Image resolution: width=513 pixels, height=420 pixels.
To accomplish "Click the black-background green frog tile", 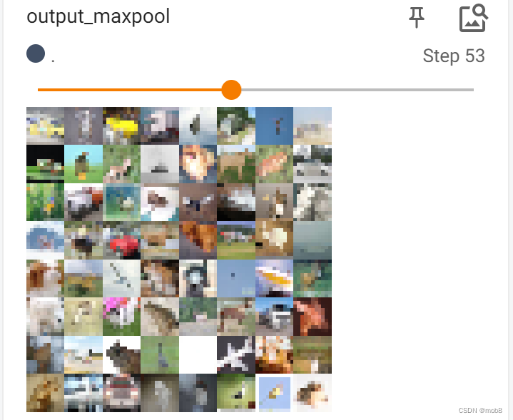I will click(x=45, y=164).
